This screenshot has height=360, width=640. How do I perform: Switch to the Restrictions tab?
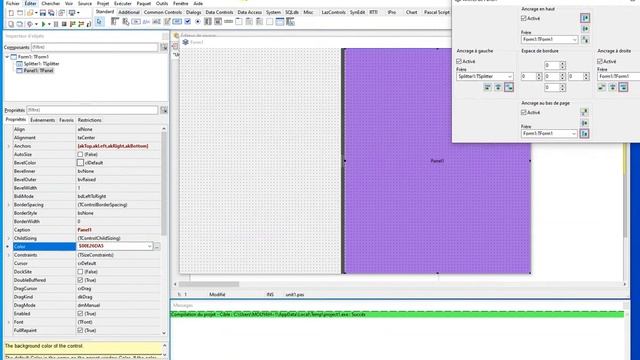click(x=89, y=120)
